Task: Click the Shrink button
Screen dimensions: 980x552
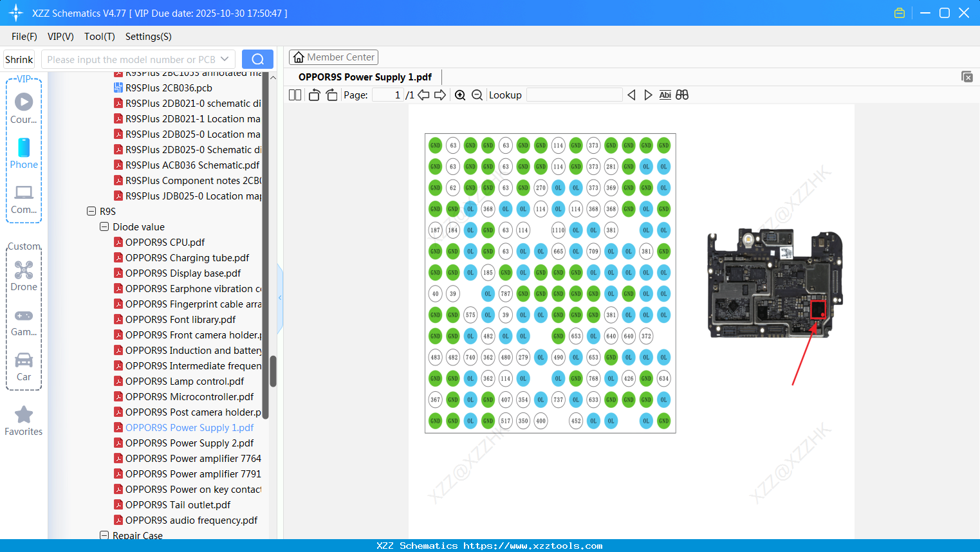Action: tap(19, 59)
